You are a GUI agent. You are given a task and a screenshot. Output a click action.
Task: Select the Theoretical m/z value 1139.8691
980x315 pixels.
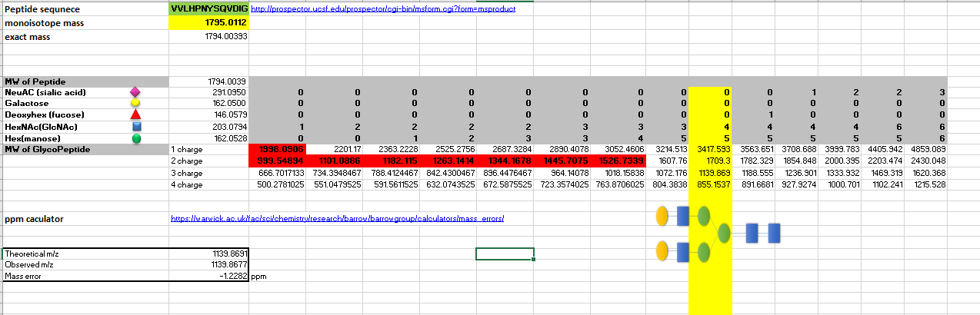click(208, 254)
